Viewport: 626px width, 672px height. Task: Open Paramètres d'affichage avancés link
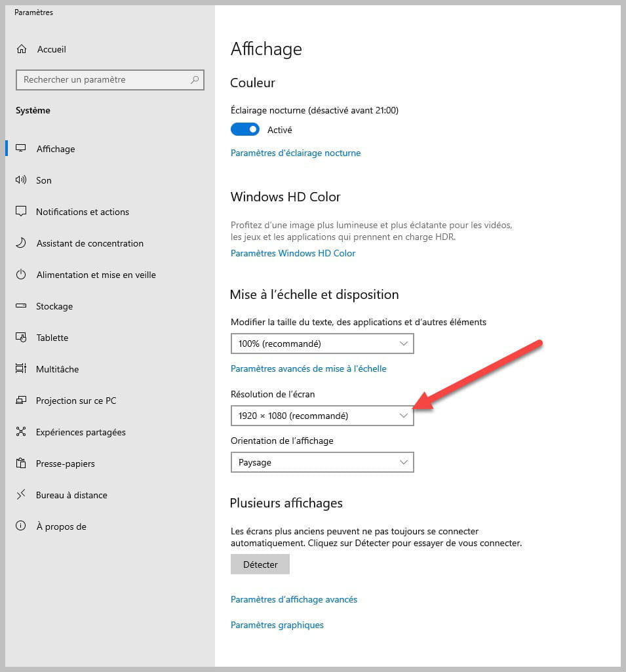(294, 599)
